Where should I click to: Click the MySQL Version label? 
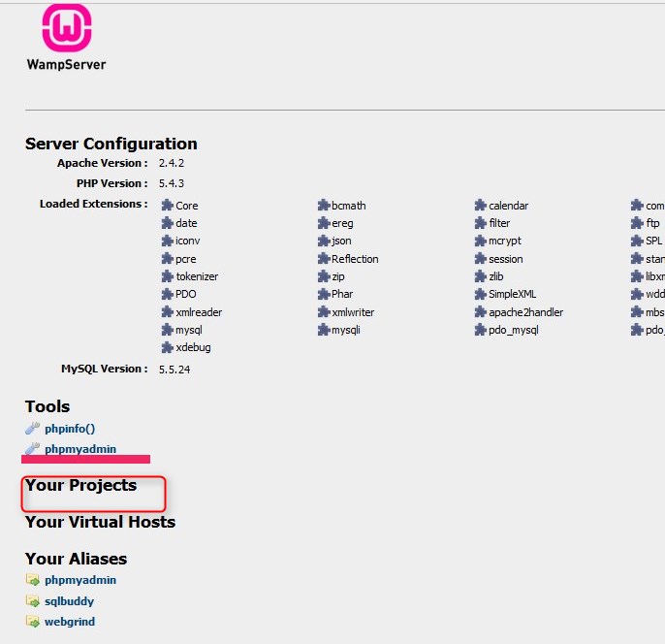click(x=105, y=369)
